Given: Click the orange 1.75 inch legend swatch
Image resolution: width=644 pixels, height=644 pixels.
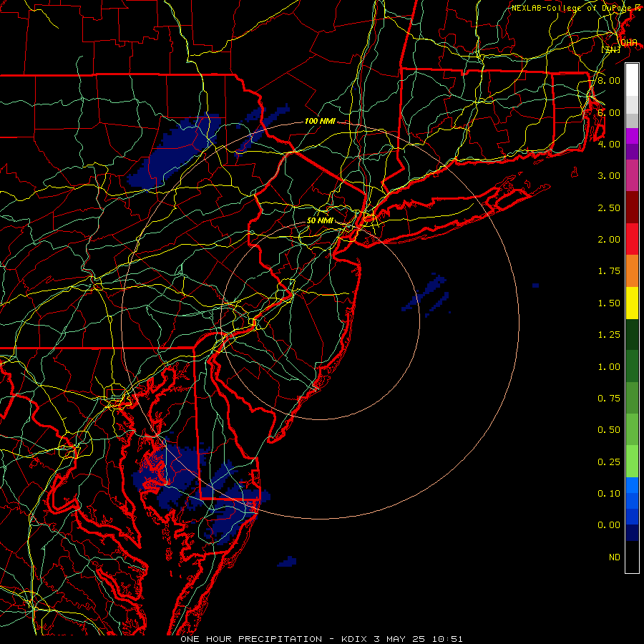Looking at the screenshot, I should point(632,270).
